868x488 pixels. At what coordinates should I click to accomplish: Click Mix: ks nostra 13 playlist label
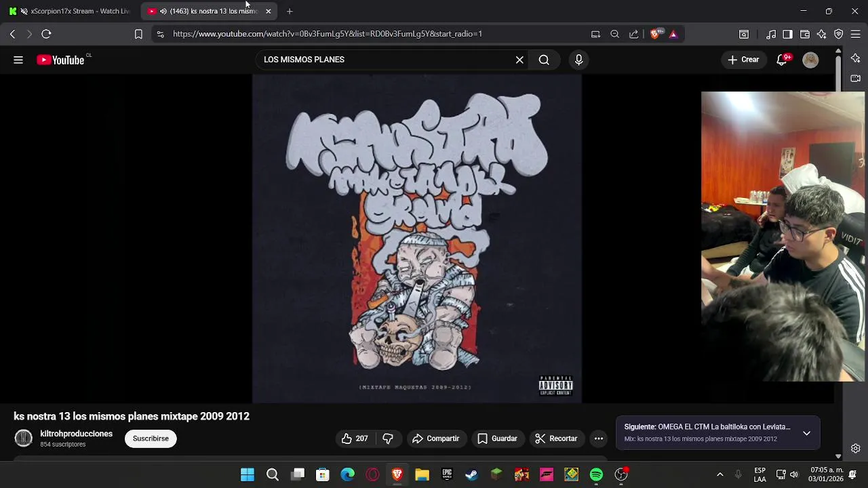click(x=701, y=439)
